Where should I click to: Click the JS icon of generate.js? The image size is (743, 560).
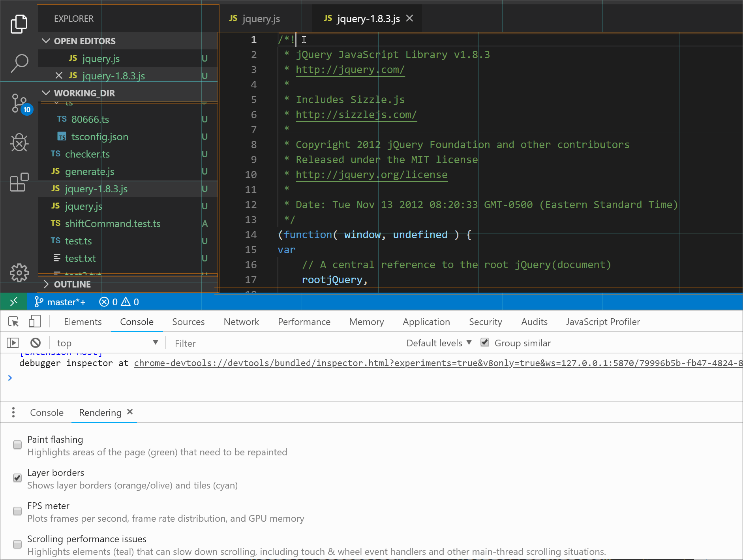[x=55, y=171]
